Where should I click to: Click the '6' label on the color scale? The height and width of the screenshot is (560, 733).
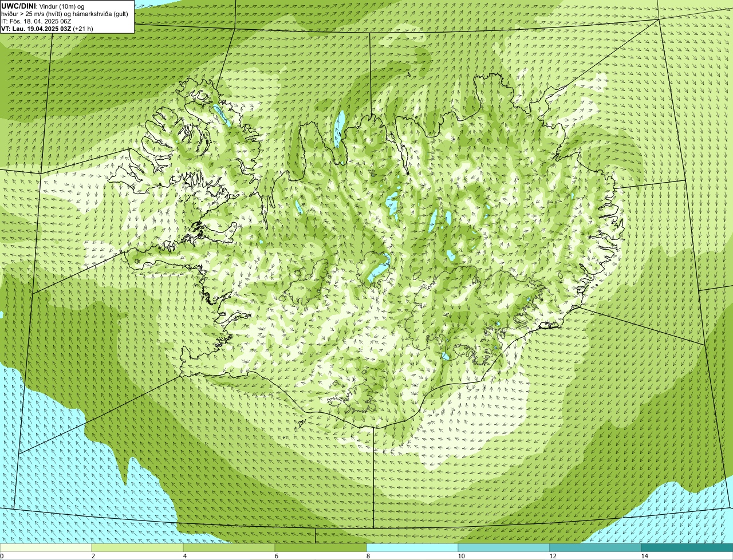click(x=276, y=556)
